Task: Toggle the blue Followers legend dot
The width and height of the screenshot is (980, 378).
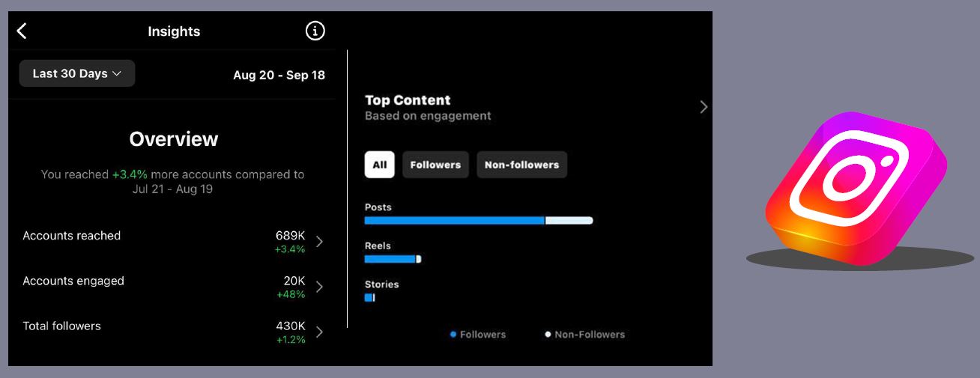Action: coord(453,335)
